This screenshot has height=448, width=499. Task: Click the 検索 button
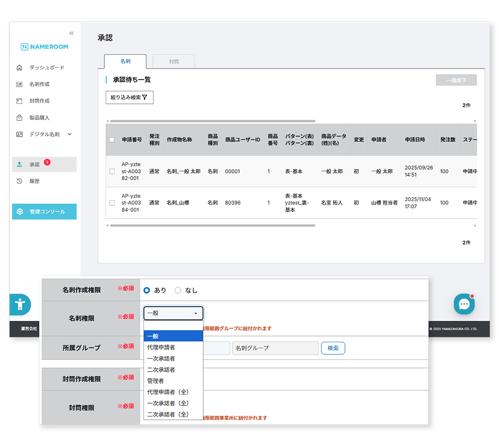(x=333, y=348)
